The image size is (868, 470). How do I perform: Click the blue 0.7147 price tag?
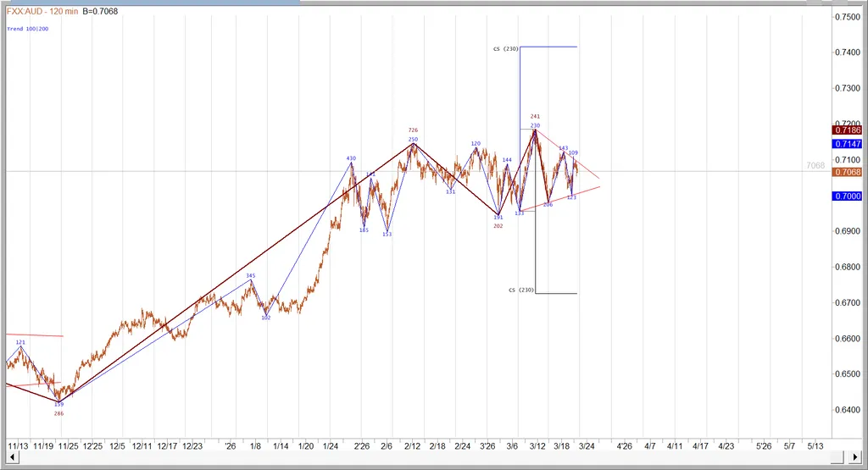(x=848, y=145)
